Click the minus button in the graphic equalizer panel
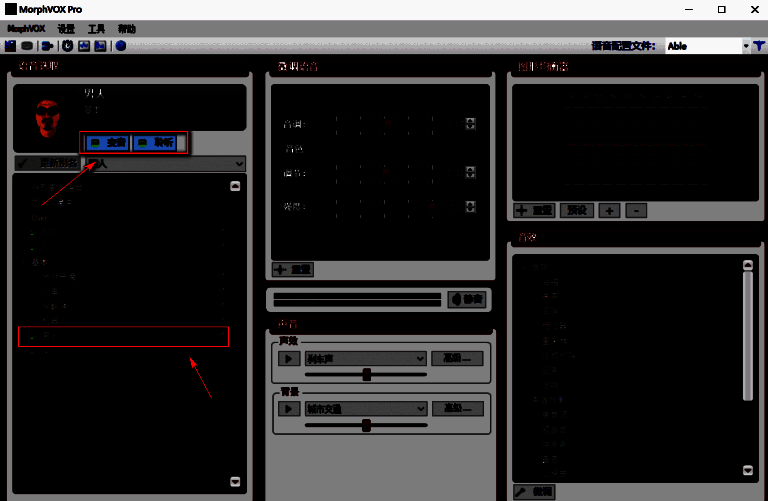The width and height of the screenshot is (768, 501). click(636, 211)
